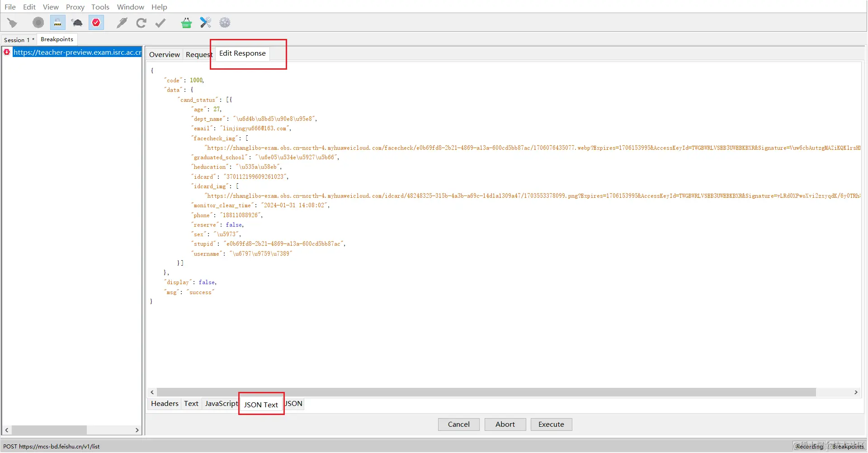
Task: Click the JSON editor horizontal scrollbar
Action: pyautogui.click(x=486, y=392)
